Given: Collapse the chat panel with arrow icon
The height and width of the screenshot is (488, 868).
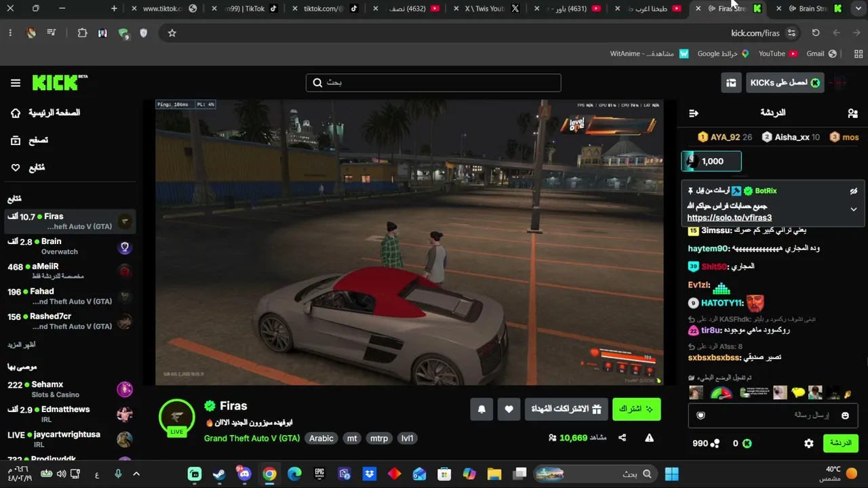Looking at the screenshot, I should (x=693, y=113).
